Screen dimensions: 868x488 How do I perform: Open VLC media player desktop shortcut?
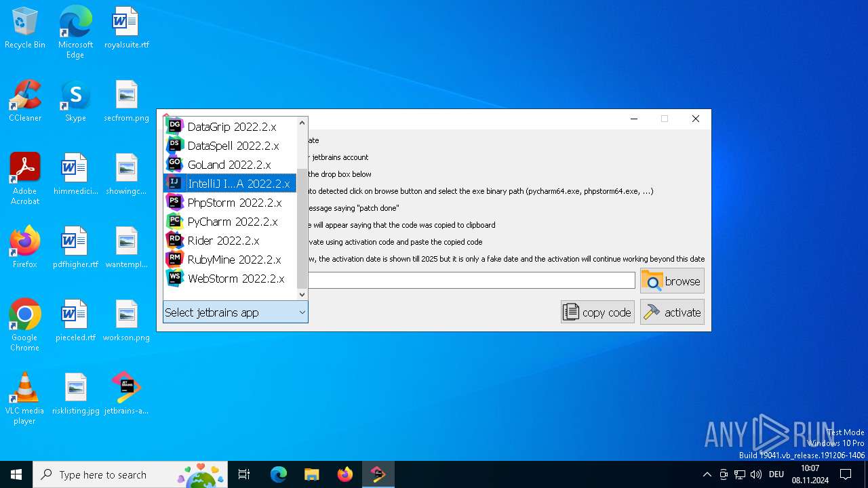[x=25, y=399]
